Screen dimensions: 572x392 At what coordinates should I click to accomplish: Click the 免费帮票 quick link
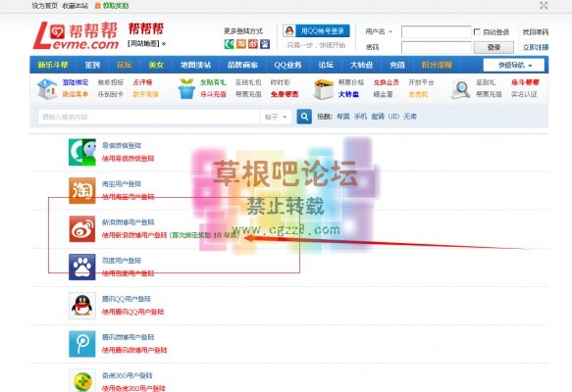pyautogui.click(x=285, y=94)
